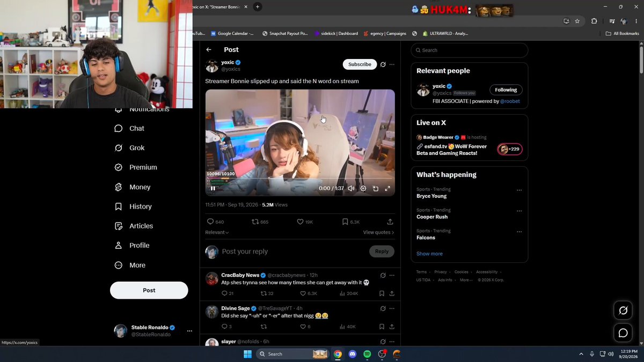
Task: Bookmark yoxic's post showing 6.3K bookmarks
Action: pyautogui.click(x=351, y=221)
